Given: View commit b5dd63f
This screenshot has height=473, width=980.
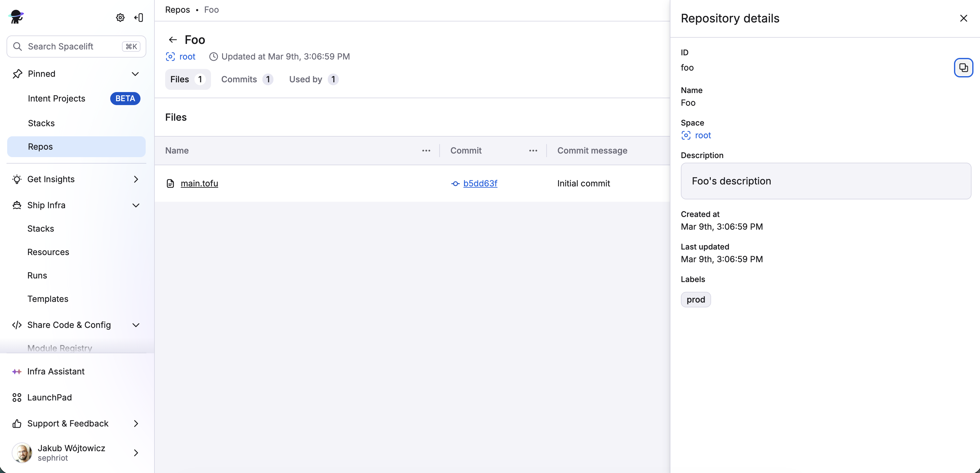Looking at the screenshot, I should [480, 183].
